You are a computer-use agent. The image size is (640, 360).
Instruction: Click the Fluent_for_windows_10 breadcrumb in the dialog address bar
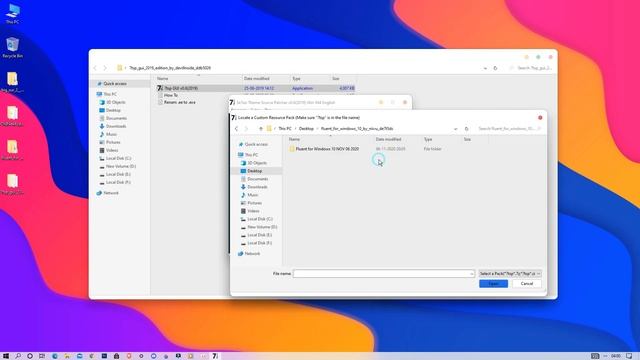pyautogui.click(x=357, y=129)
